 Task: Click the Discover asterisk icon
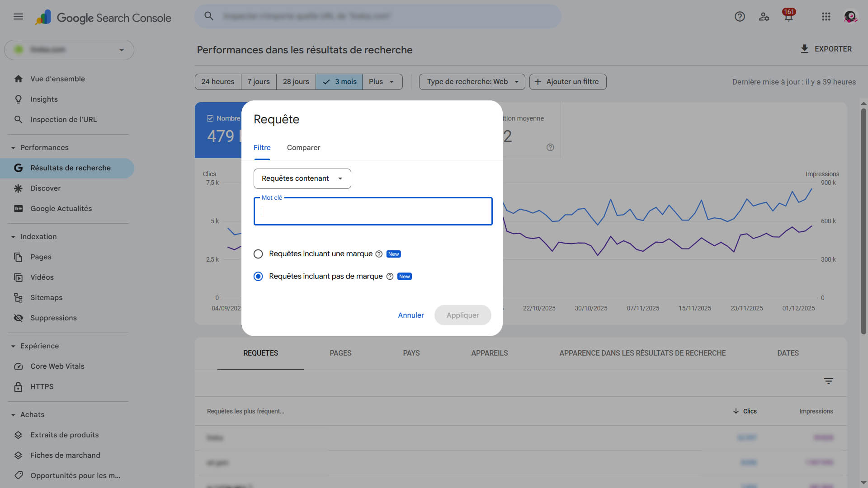(x=18, y=188)
